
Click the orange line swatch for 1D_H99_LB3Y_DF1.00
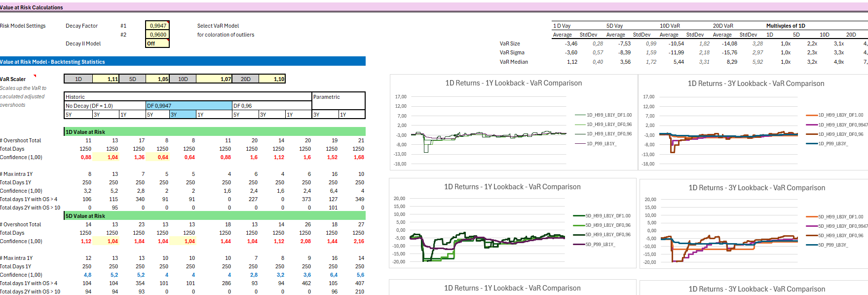(812, 115)
